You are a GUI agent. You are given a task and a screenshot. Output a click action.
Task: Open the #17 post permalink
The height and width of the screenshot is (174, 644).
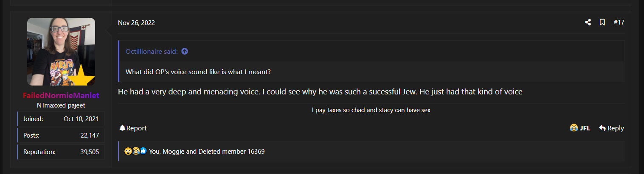pyautogui.click(x=619, y=22)
